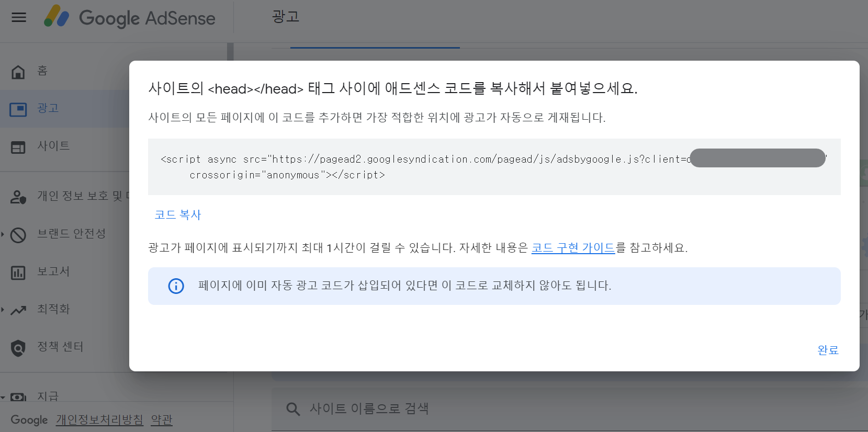Click the 보고서 chart icon
868x432 pixels.
click(x=18, y=273)
